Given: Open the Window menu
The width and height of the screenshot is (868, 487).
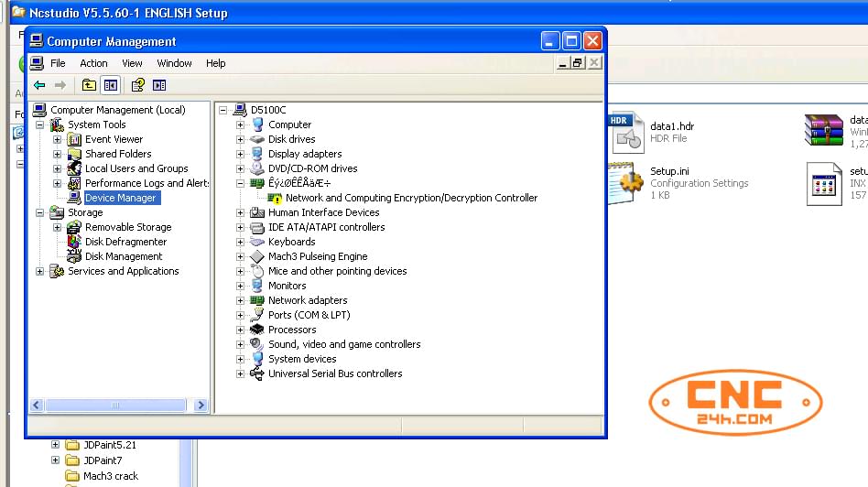Looking at the screenshot, I should click(174, 63).
